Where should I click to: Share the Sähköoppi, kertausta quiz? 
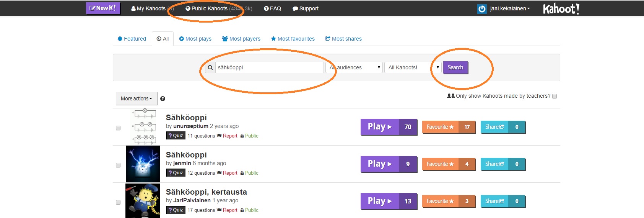pyautogui.click(x=494, y=201)
